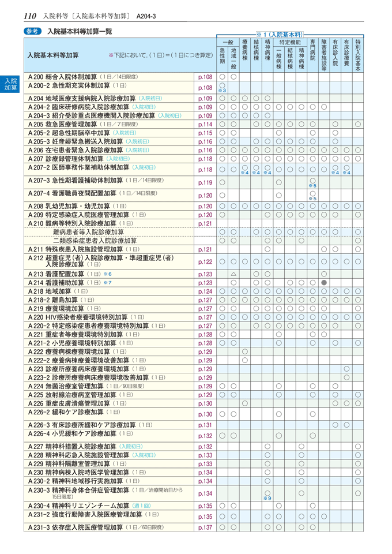The width and height of the screenshot is (392, 554).
Task: Click the 特別入院基本 column header
Action: (358, 54)
